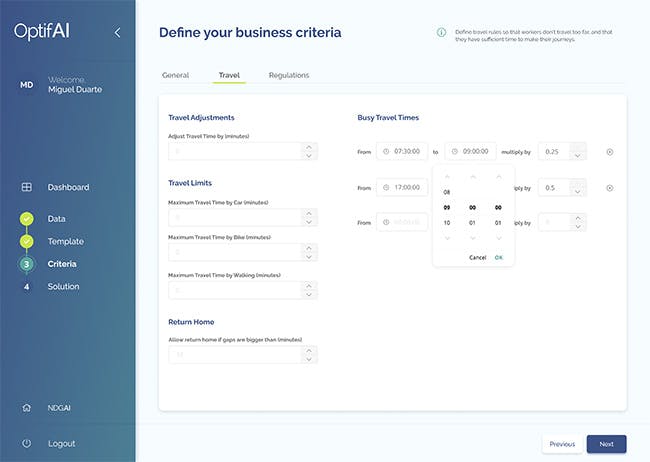Screen dimensions: 650x462
Task: Click the Solution step 4 number
Action: (x=27, y=287)
